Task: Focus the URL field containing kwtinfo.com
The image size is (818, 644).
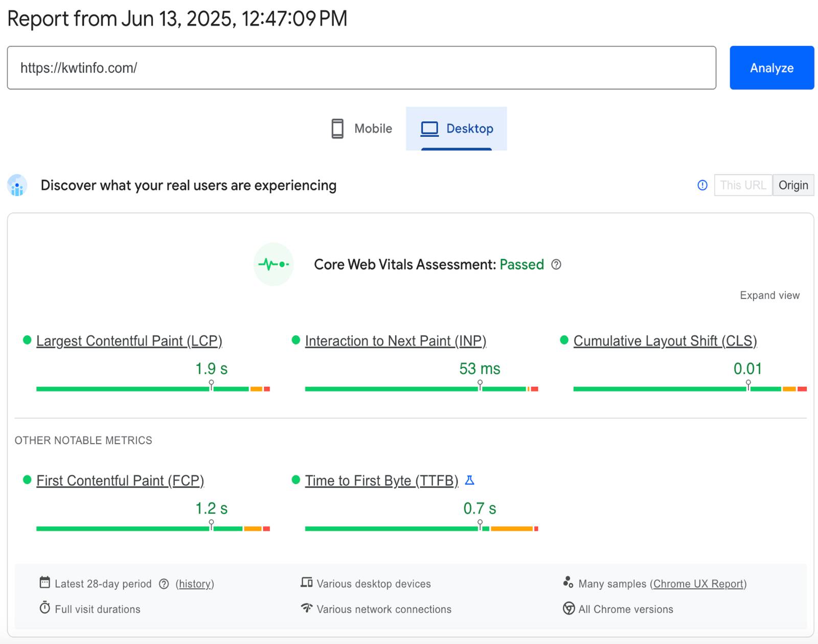Action: point(361,68)
